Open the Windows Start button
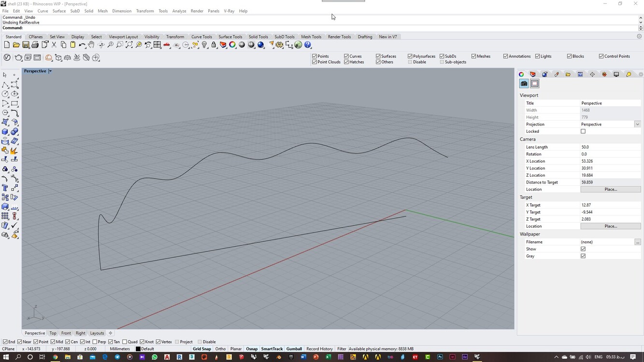The image size is (644, 362). click(x=6, y=357)
